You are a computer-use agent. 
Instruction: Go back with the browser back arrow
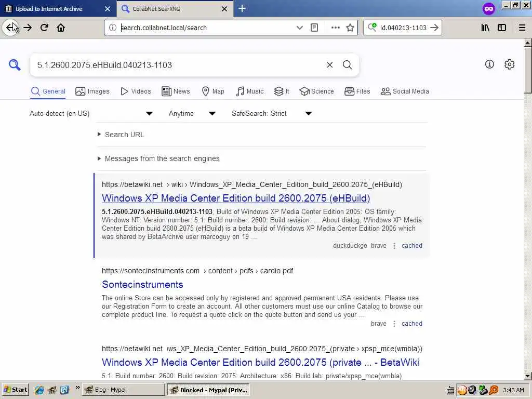pos(10,28)
